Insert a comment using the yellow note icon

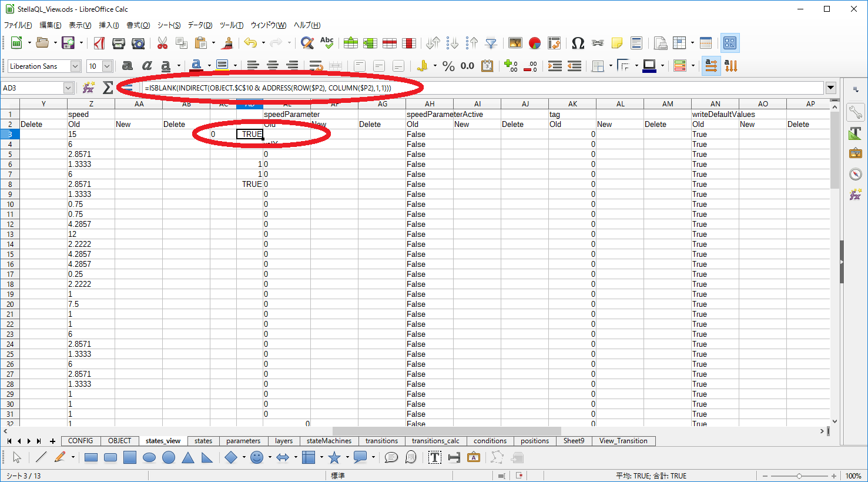coord(616,43)
